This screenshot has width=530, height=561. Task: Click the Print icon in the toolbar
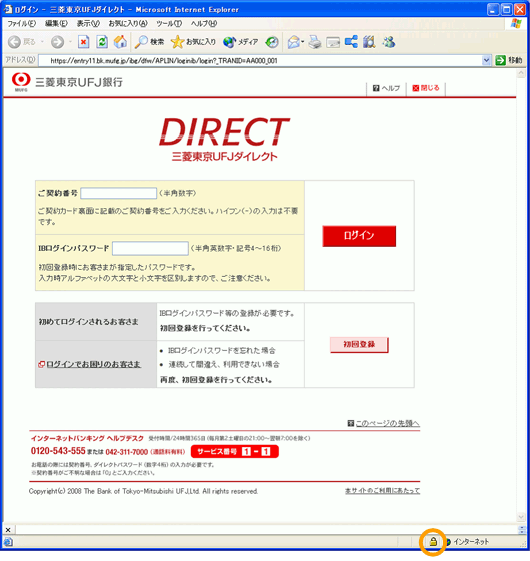click(315, 42)
